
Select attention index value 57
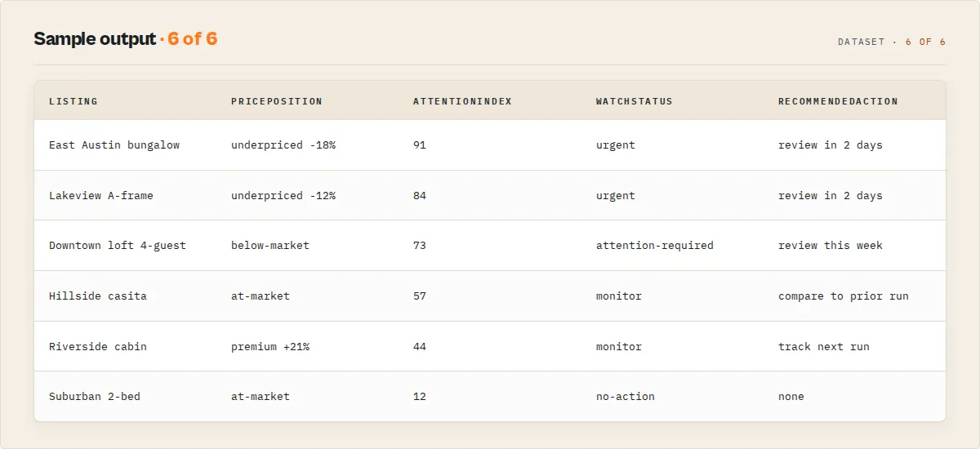pos(420,296)
